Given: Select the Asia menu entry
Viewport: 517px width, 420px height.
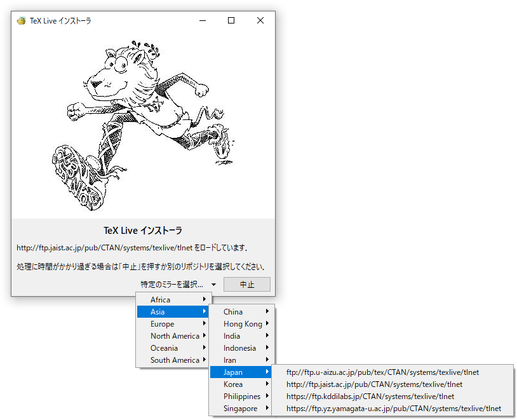Looking at the screenshot, I should click(173, 312).
